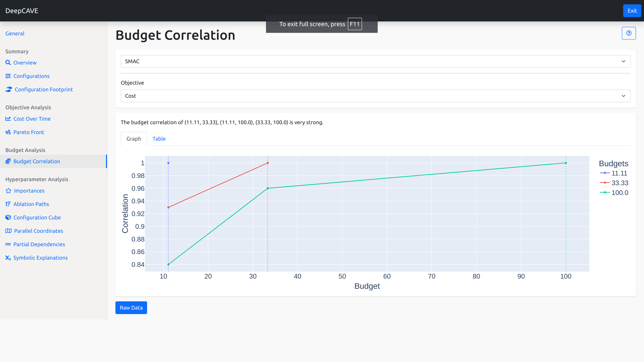Go to Overview in the sidebar
Screen dimensions: 644x362
[25, 63]
